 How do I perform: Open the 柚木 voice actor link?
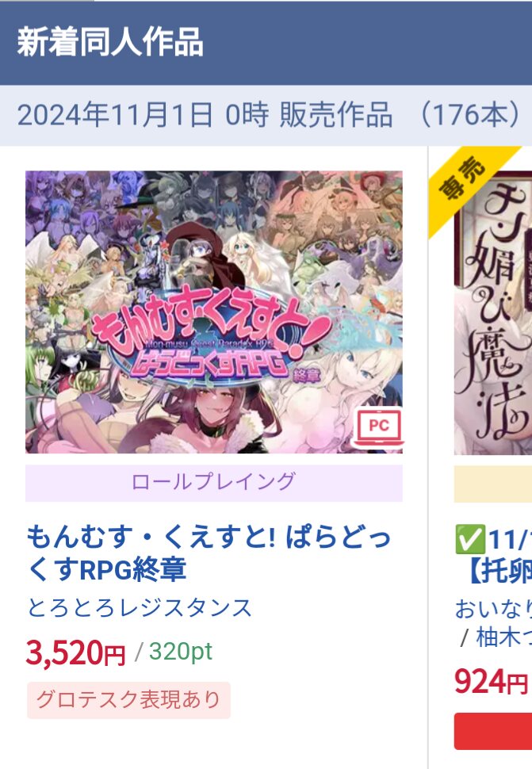(503, 637)
